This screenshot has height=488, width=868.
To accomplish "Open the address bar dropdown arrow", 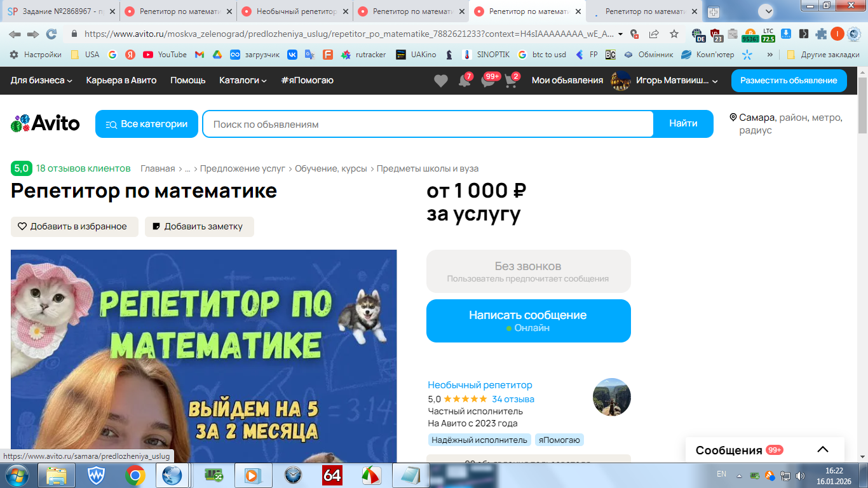I will coord(620,34).
